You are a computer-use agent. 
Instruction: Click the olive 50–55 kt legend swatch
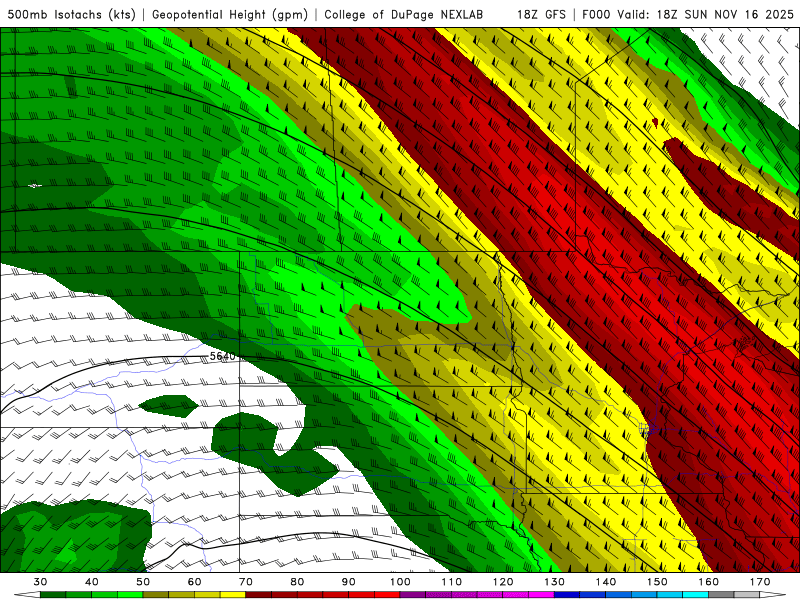click(156, 595)
